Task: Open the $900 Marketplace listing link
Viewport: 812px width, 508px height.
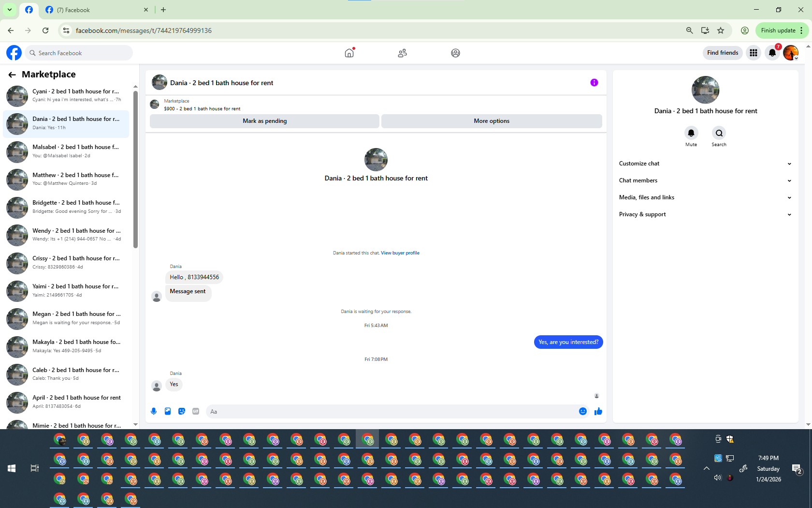Action: [x=202, y=109]
